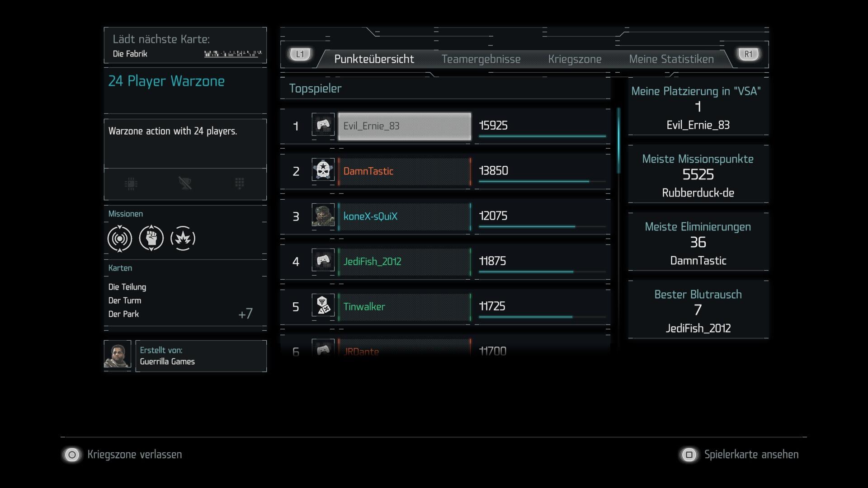Screen dimensions: 868x488
Task: Click the R1 shoulder button icon
Action: [748, 55]
